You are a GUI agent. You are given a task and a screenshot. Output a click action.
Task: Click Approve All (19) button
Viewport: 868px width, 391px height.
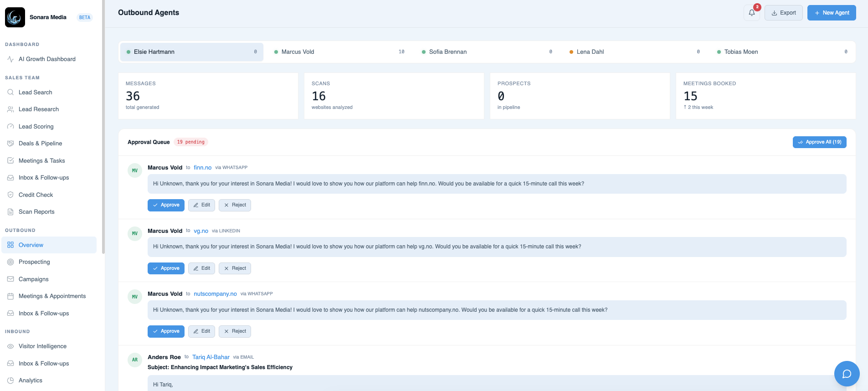[820, 142]
